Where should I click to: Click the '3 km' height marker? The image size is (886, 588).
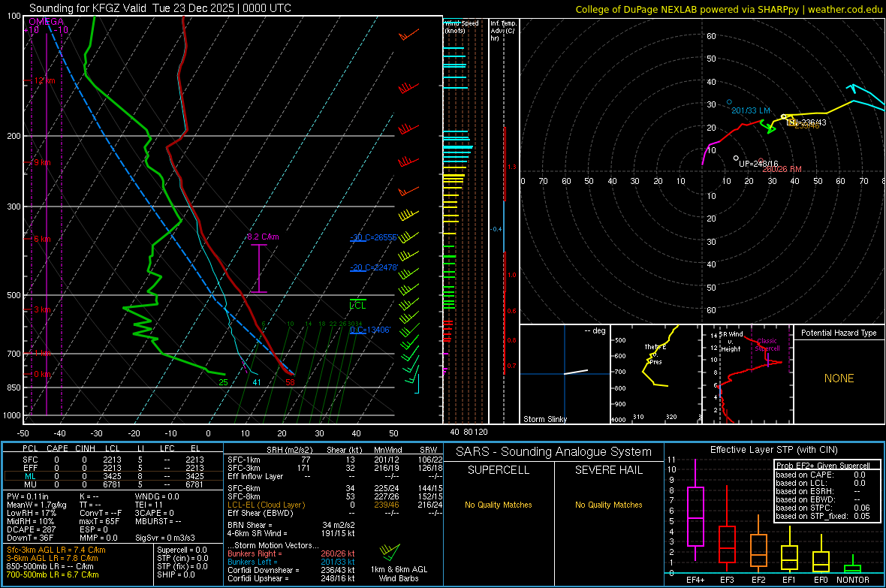click(42, 310)
